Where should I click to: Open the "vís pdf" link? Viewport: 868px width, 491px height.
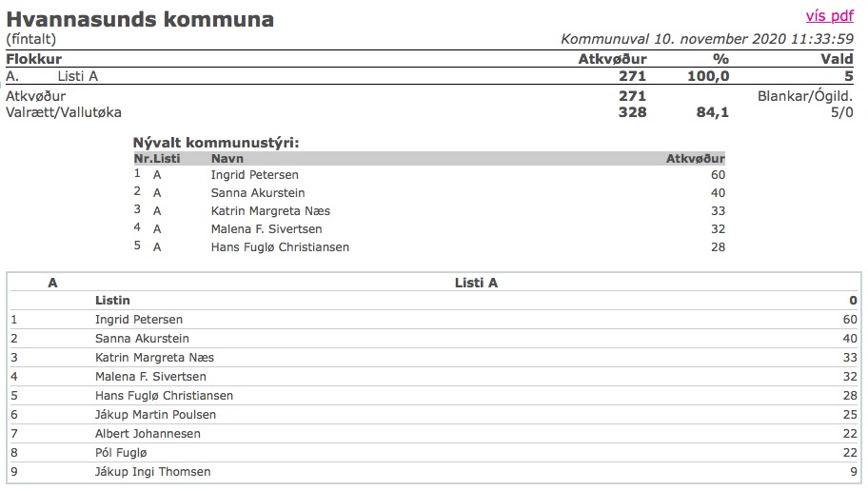tap(829, 16)
